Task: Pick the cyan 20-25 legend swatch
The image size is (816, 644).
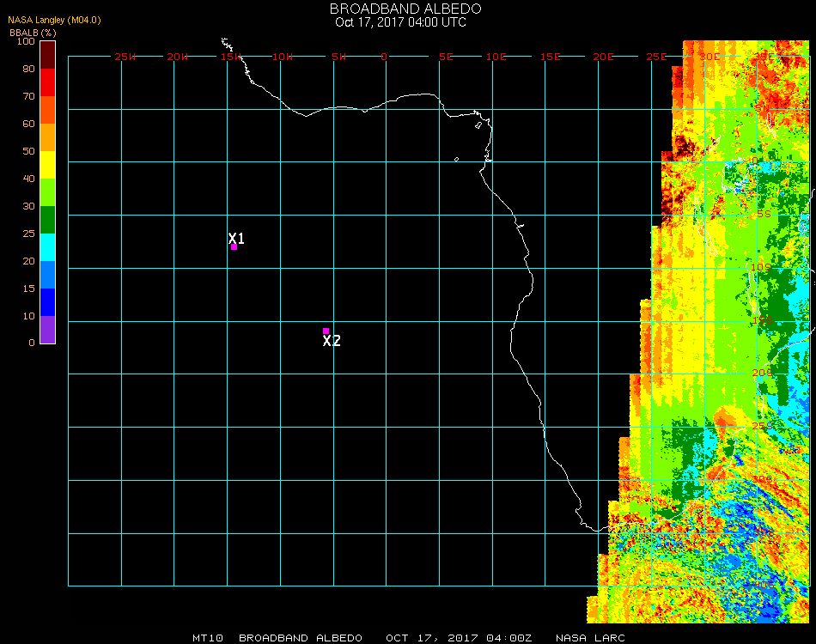Action: tap(48, 247)
